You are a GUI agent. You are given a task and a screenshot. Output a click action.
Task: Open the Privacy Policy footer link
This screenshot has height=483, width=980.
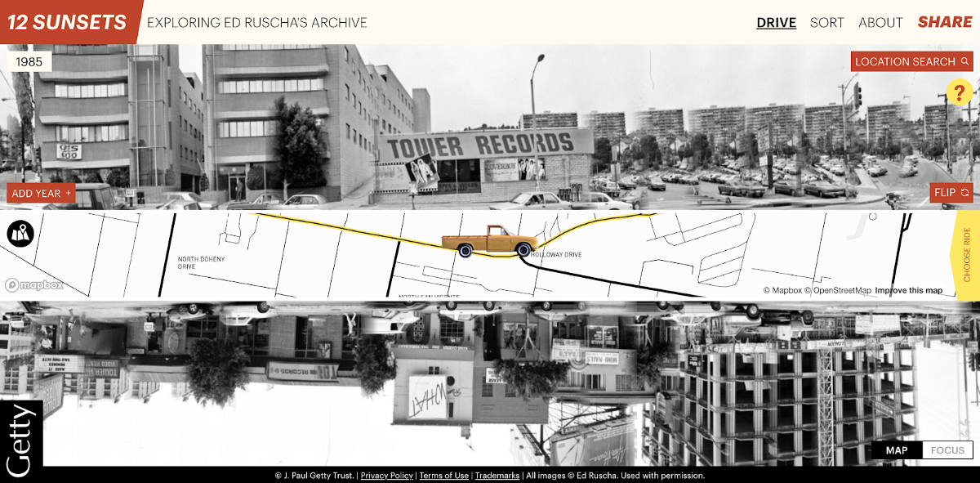385,475
